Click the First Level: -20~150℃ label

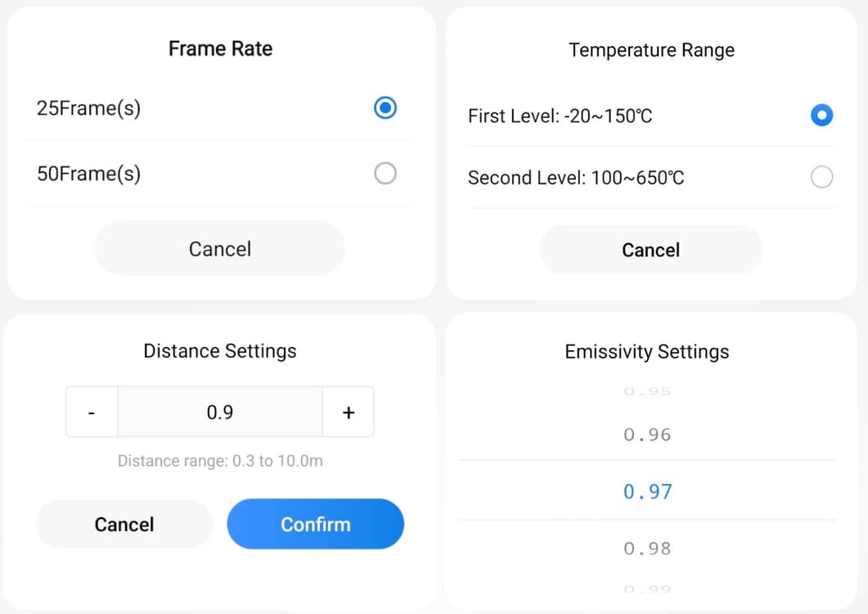(560, 116)
